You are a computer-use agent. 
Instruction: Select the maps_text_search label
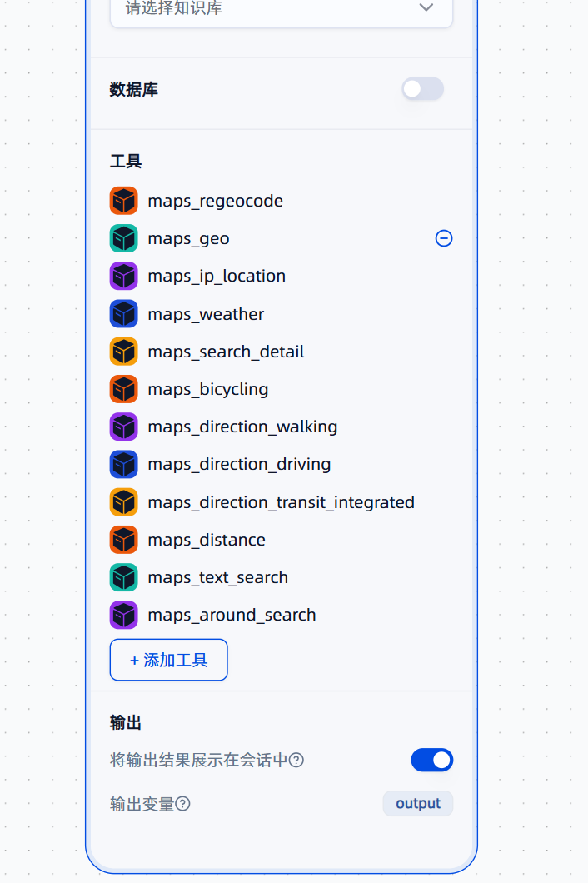218,578
